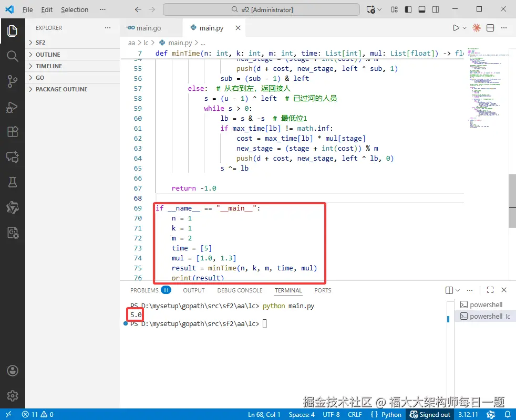Open the Testing flask view
This screenshot has width=516, height=420.
(13, 182)
